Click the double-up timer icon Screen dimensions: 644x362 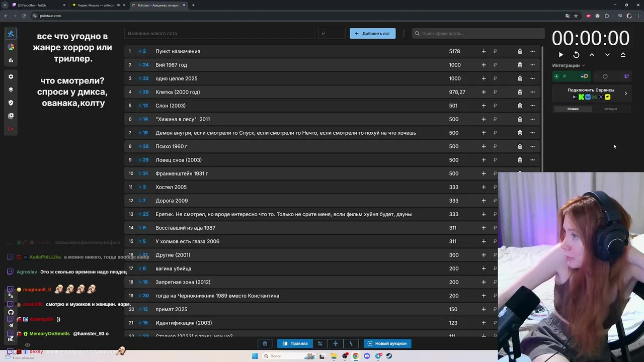pyautogui.click(x=623, y=55)
